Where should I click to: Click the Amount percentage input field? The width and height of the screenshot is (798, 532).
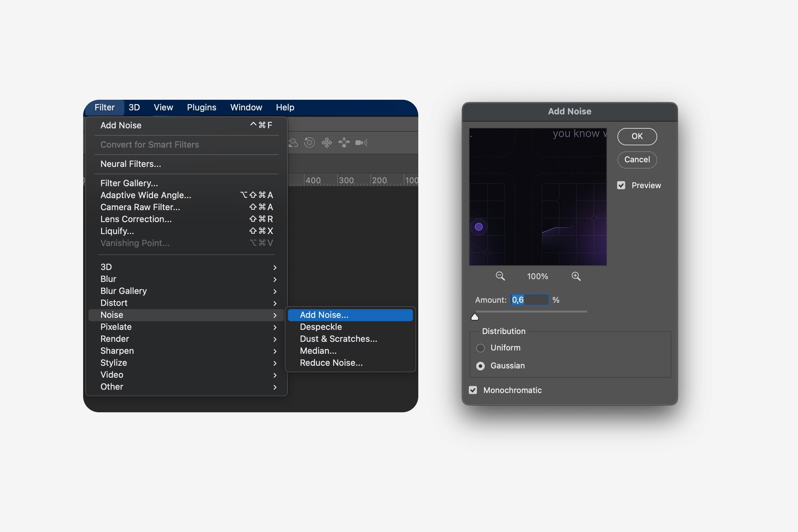click(x=529, y=300)
